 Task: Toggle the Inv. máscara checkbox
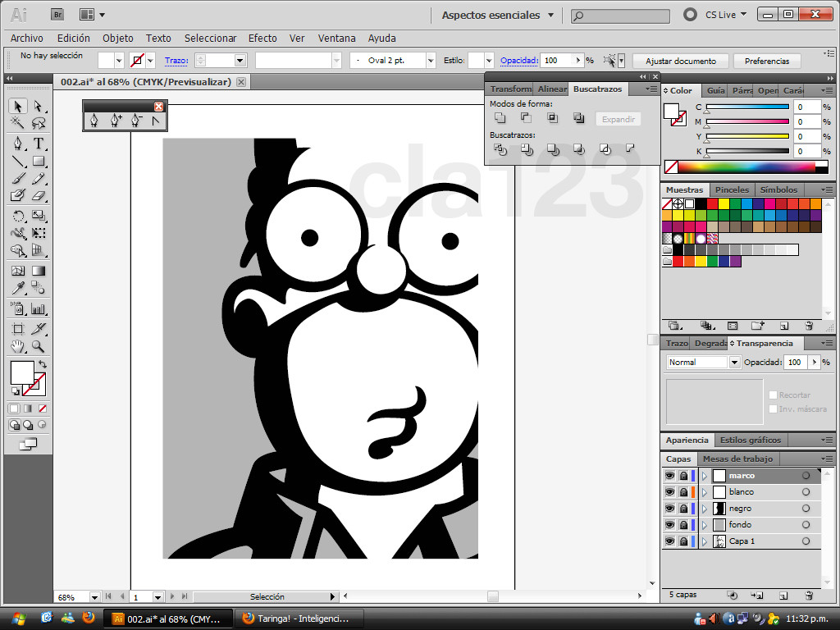point(773,409)
